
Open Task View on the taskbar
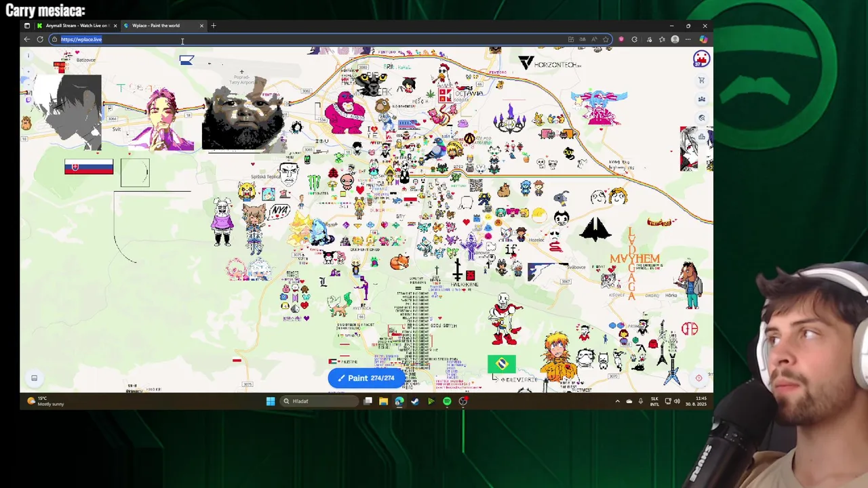pos(368,401)
